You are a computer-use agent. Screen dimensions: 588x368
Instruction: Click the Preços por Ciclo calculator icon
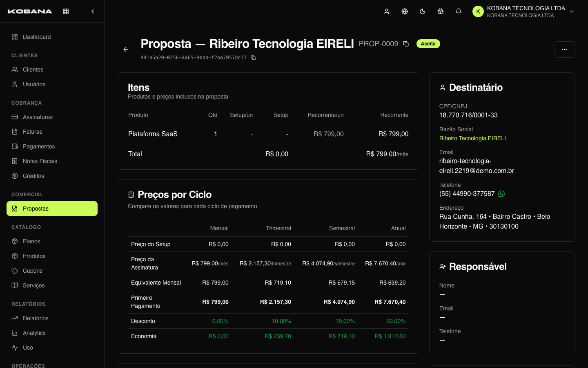coord(131,195)
